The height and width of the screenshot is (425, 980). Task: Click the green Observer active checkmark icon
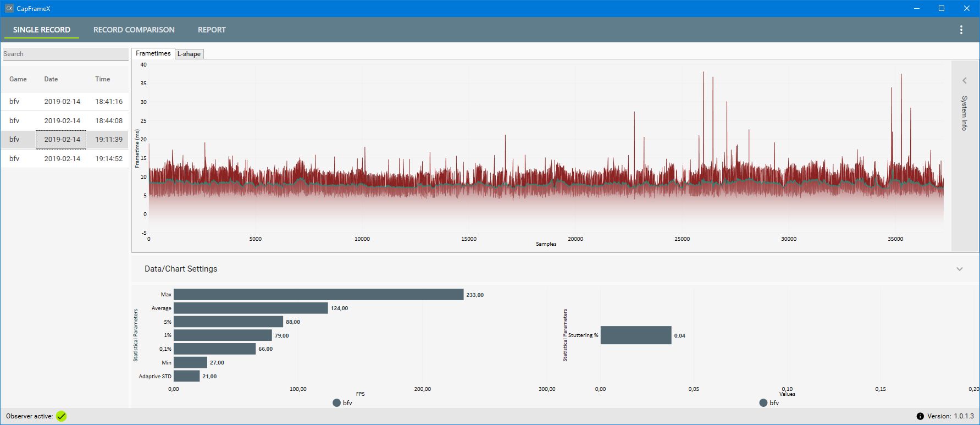tap(61, 416)
